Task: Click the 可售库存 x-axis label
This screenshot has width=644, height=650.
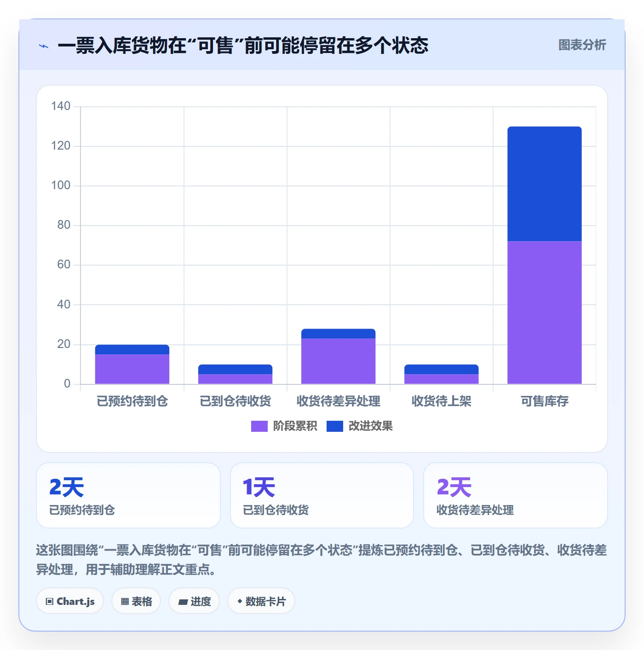Action: click(545, 401)
